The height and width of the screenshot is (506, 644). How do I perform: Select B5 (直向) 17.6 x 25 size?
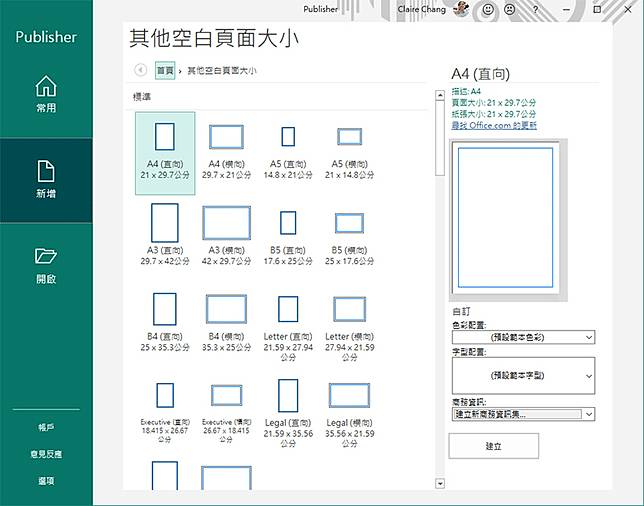[288, 237]
